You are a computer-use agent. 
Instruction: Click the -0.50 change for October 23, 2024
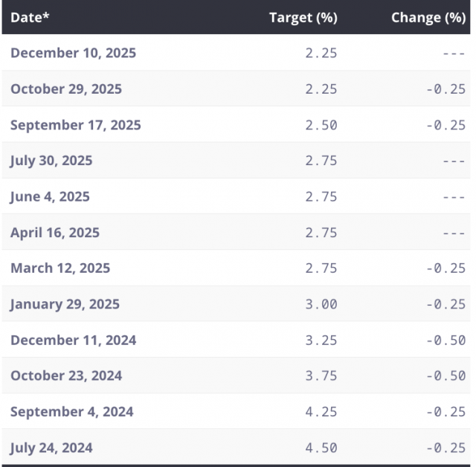446,376
